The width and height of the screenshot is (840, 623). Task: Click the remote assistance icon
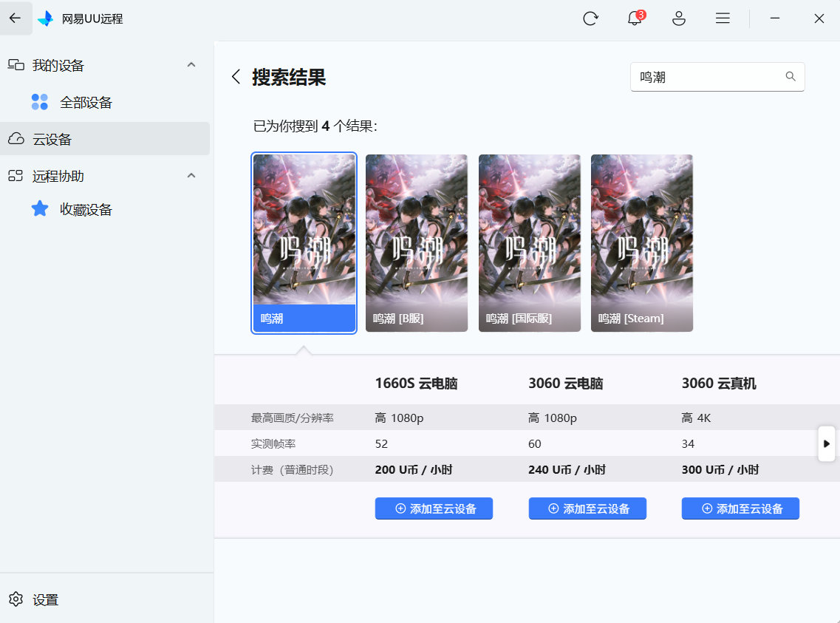pyautogui.click(x=16, y=176)
